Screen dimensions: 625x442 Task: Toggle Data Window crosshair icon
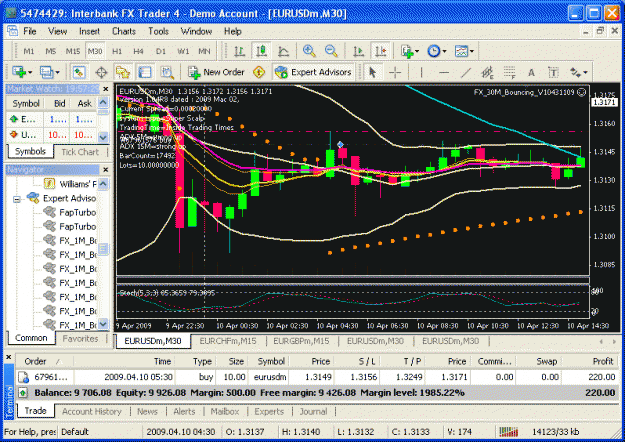pyautogui.click(x=101, y=72)
